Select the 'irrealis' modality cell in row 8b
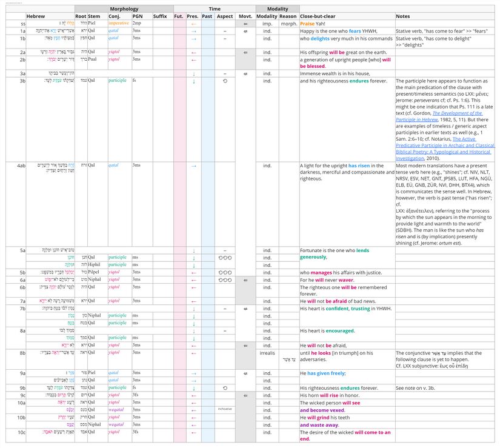The width and height of the screenshot is (500, 448). pos(267,352)
